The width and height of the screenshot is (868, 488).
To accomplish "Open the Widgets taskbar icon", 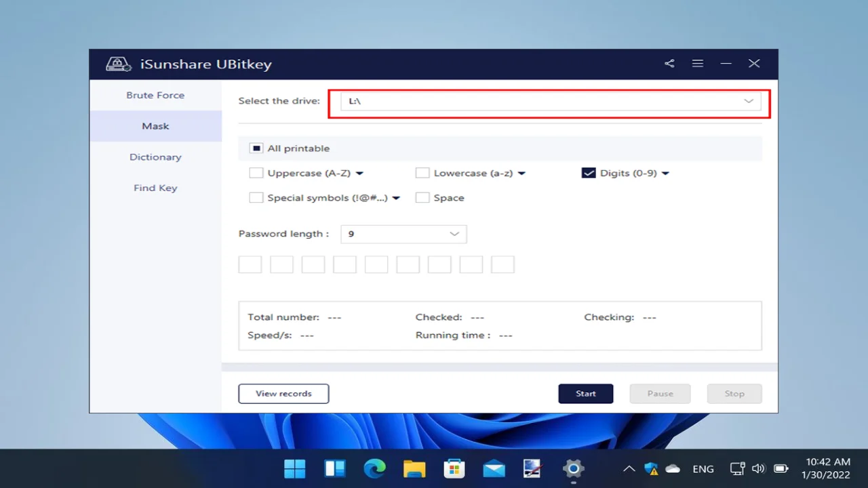I will coord(335,468).
